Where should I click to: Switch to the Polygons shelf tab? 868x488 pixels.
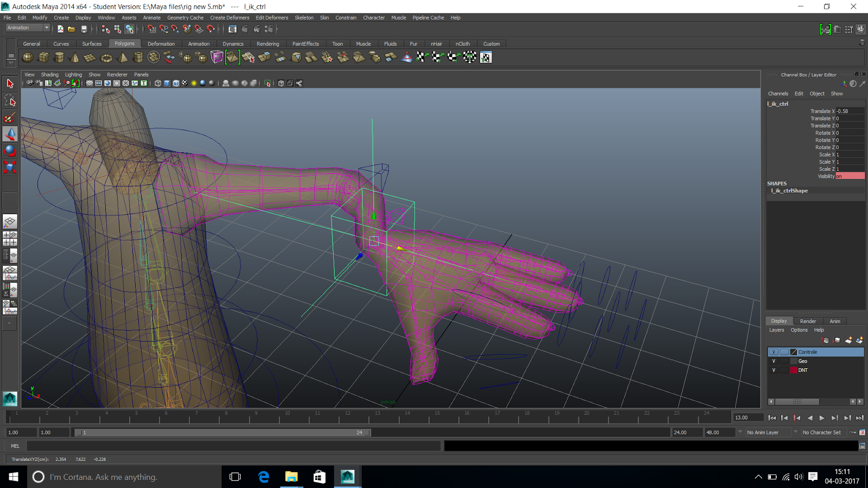124,43
